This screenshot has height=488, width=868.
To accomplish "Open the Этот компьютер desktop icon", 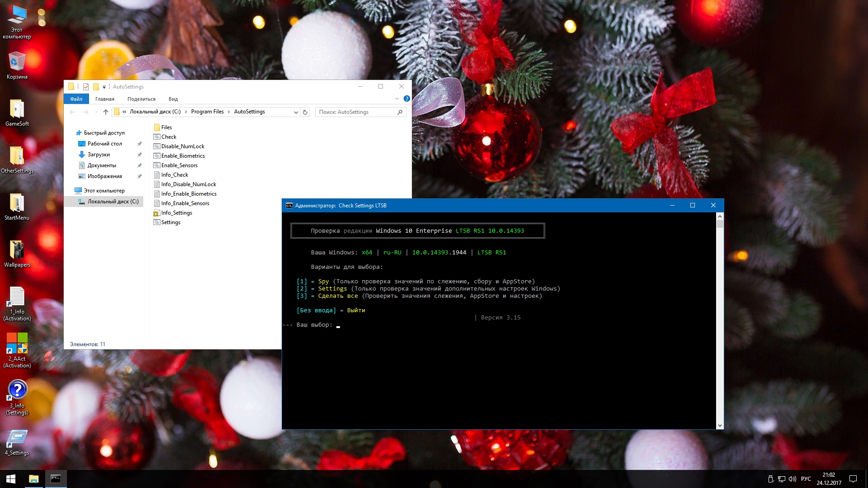I will click(x=17, y=23).
